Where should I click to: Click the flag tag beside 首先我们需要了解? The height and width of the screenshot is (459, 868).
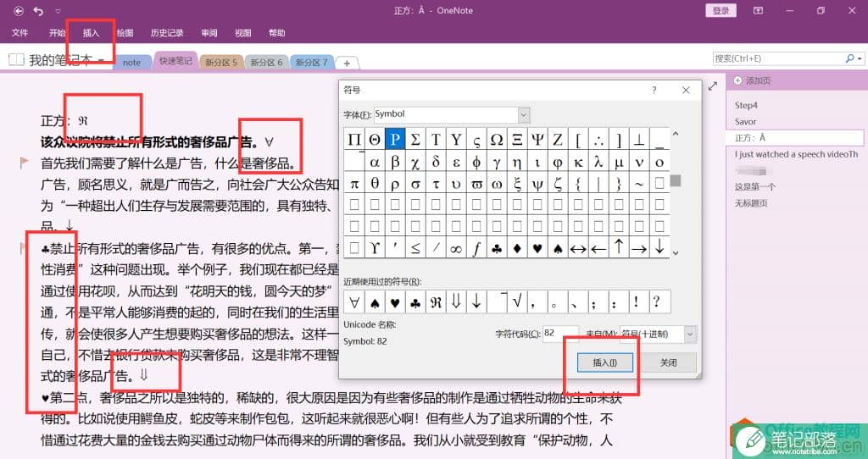click(x=25, y=163)
